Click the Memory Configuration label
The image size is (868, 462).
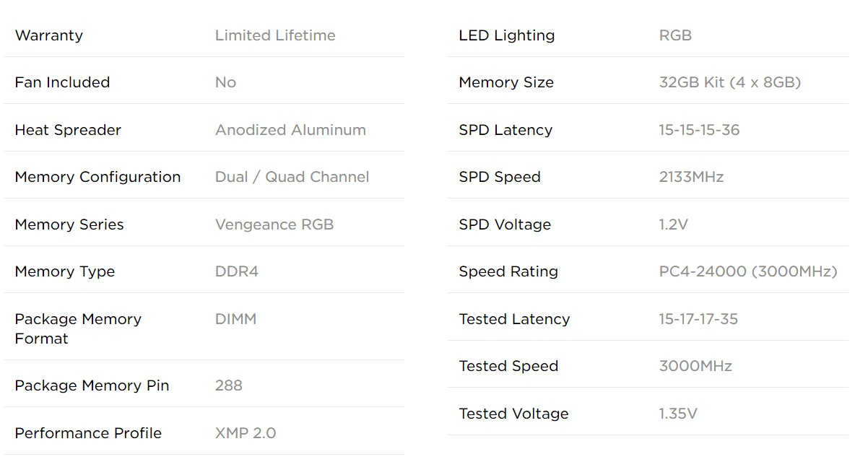click(x=97, y=177)
